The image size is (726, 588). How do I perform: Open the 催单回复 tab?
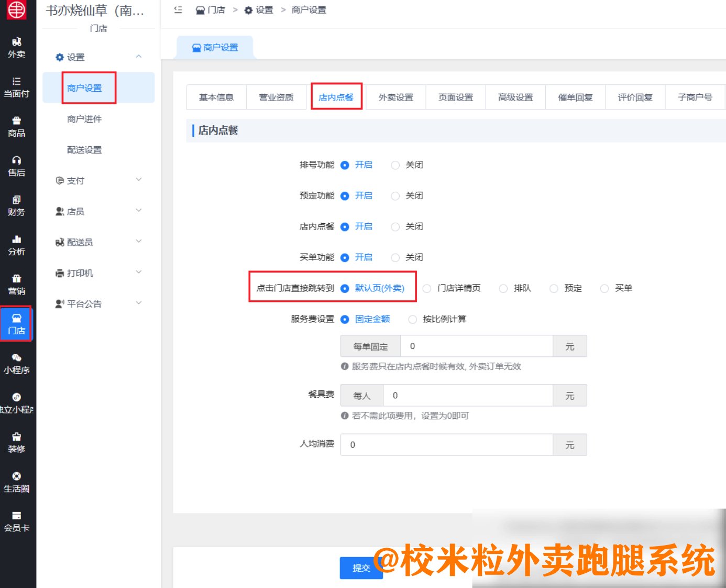point(575,96)
